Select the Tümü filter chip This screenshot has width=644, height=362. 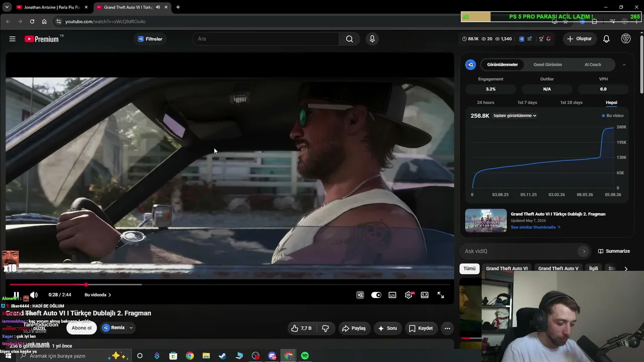469,268
